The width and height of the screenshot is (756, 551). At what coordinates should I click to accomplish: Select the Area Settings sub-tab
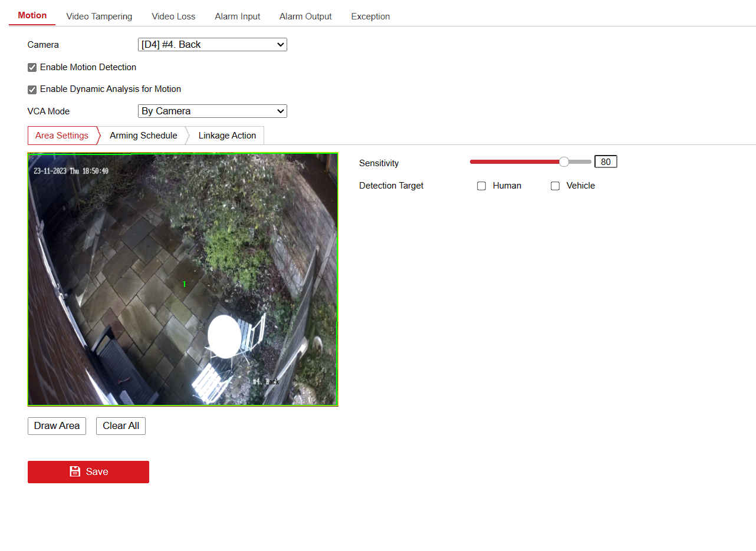tap(62, 136)
